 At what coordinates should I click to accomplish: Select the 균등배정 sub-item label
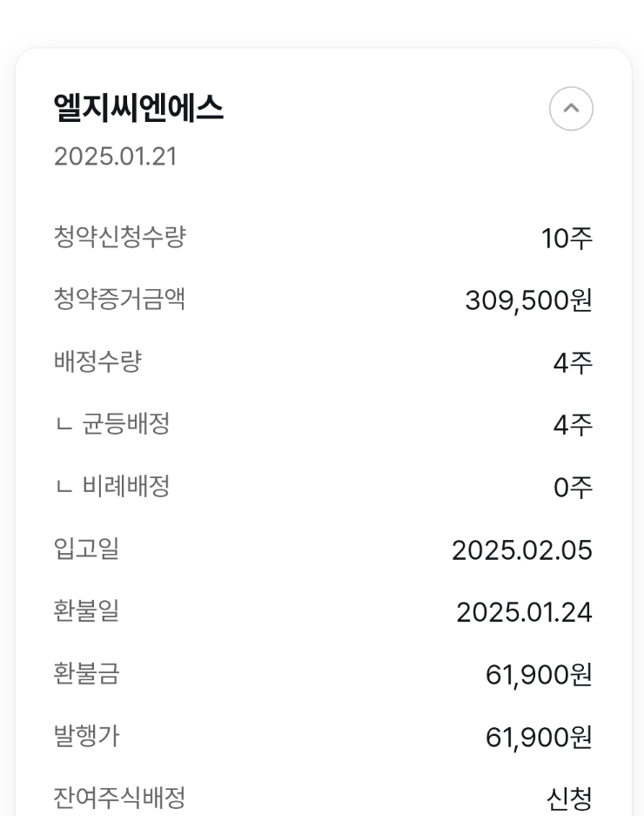[x=126, y=423]
